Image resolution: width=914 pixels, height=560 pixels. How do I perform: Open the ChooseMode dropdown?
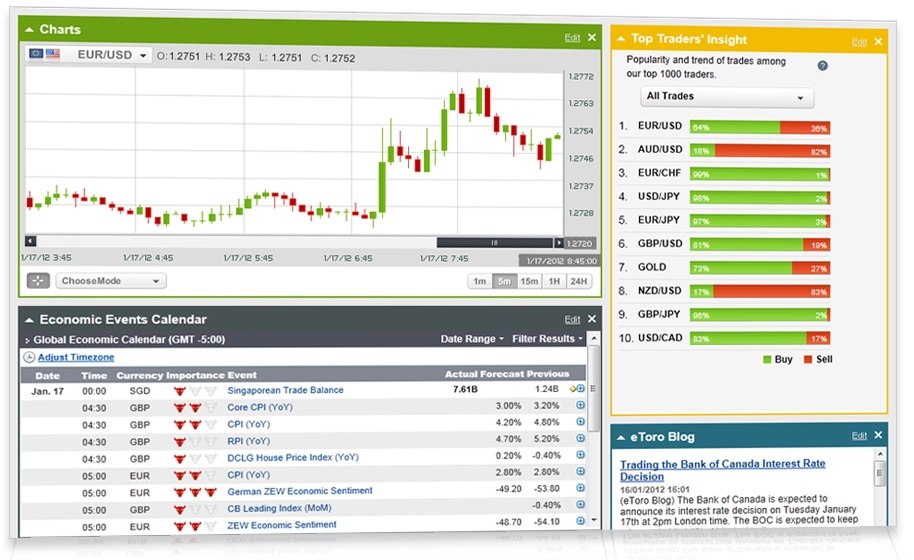pyautogui.click(x=111, y=281)
